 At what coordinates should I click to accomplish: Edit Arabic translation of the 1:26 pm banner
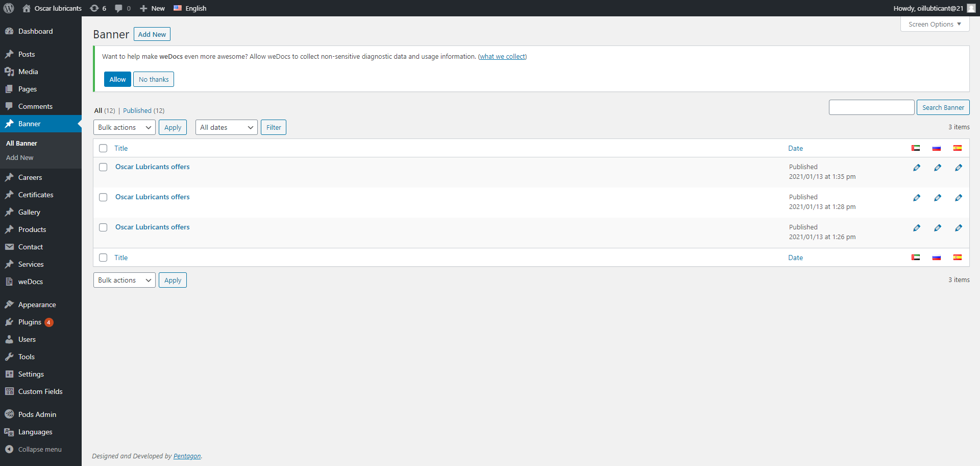click(917, 228)
